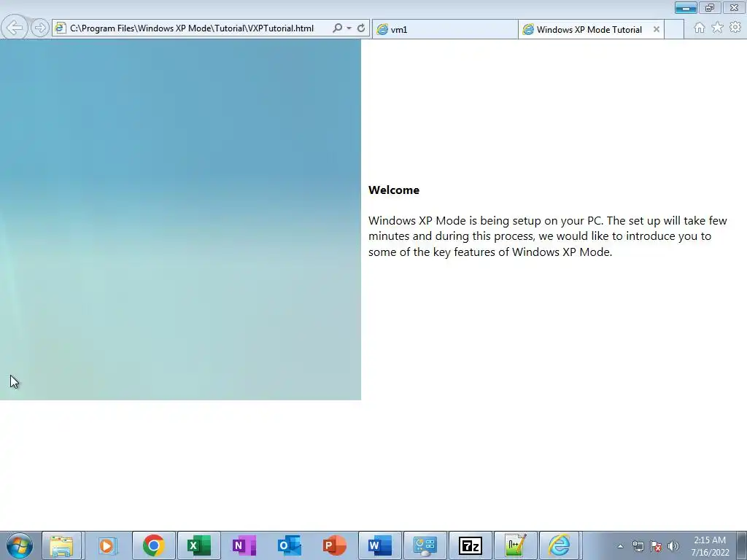
Task: Launch 7-Zip from the taskbar
Action: pyautogui.click(x=471, y=545)
